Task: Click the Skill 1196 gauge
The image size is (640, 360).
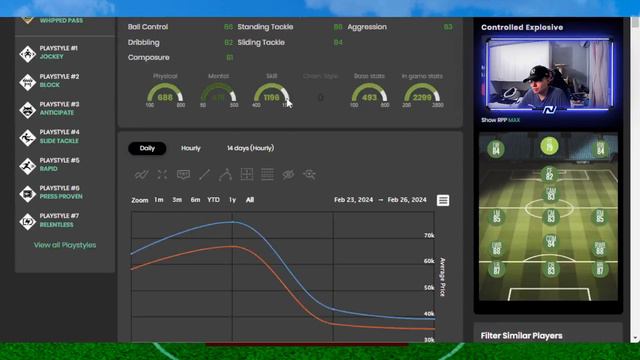Action: tap(271, 92)
